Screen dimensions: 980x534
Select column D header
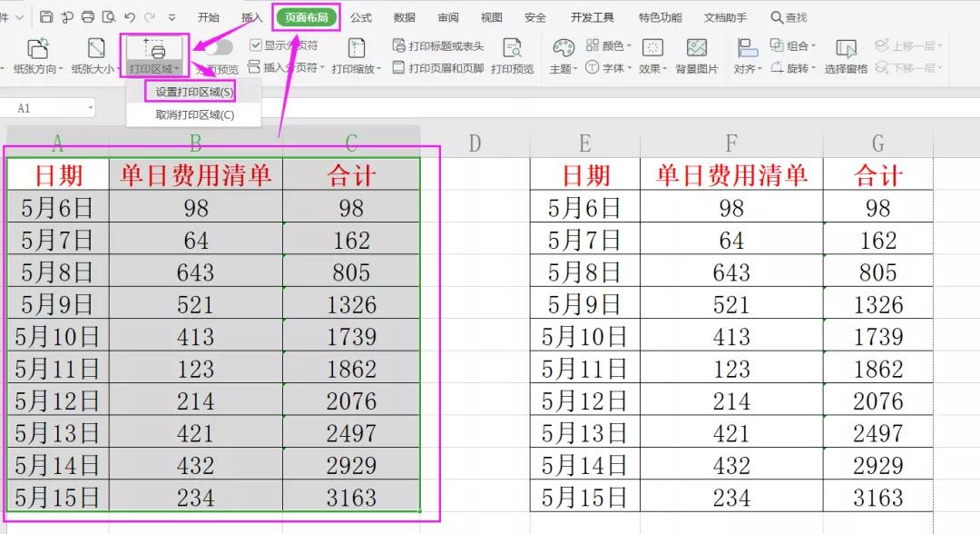tap(475, 143)
